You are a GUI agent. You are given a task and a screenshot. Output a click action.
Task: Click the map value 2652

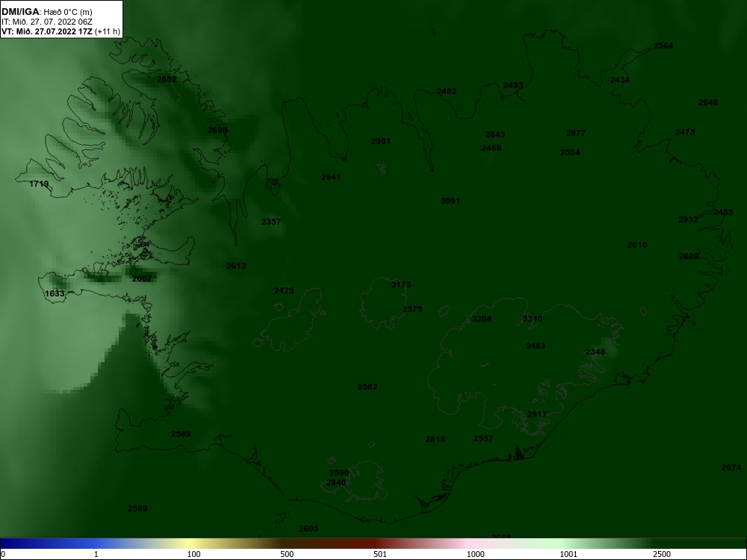tap(167, 80)
